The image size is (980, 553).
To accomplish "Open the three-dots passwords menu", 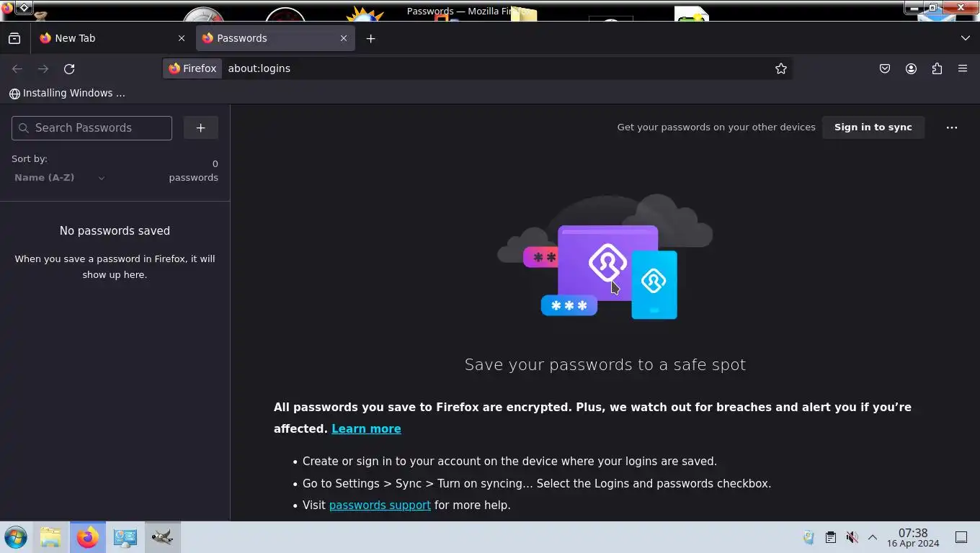I will coord(952,127).
